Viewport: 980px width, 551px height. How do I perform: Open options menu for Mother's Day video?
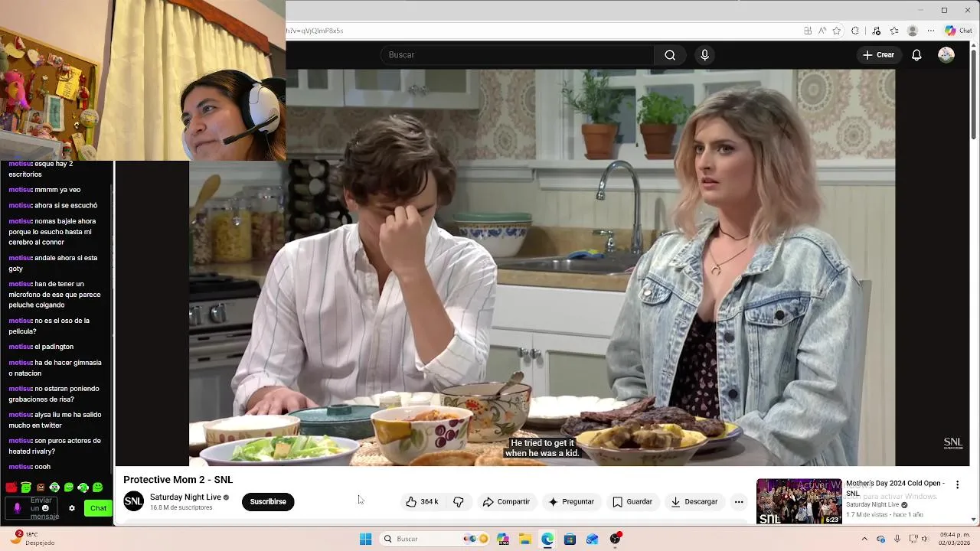tap(957, 485)
